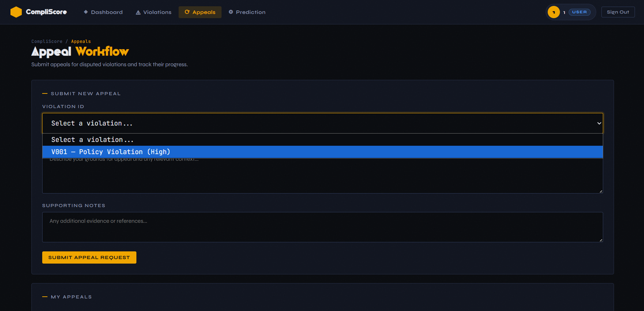Click the Appeal Workflow page heading
The image size is (644, 311).
(80, 52)
